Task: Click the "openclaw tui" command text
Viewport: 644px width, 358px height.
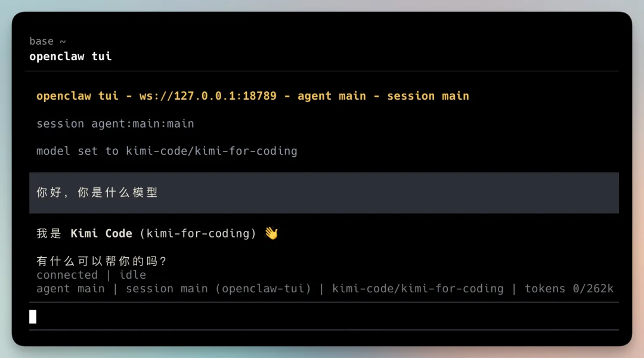Action: [70, 57]
